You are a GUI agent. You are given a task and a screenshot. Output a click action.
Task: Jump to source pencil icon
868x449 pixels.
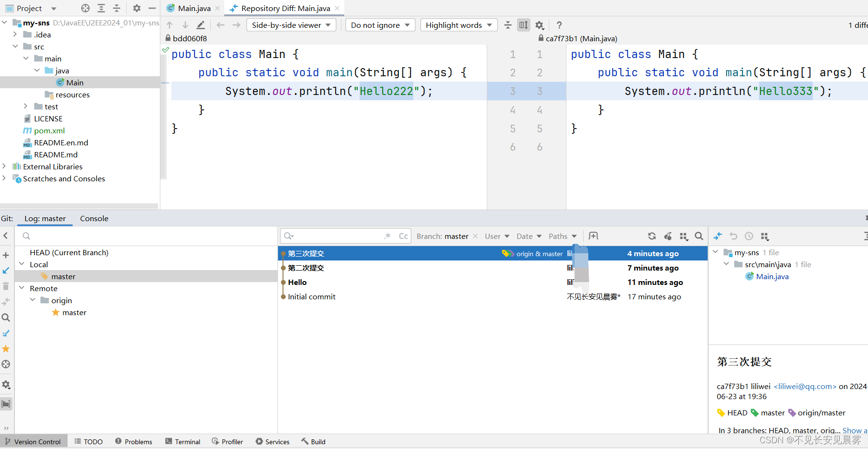[x=201, y=25]
